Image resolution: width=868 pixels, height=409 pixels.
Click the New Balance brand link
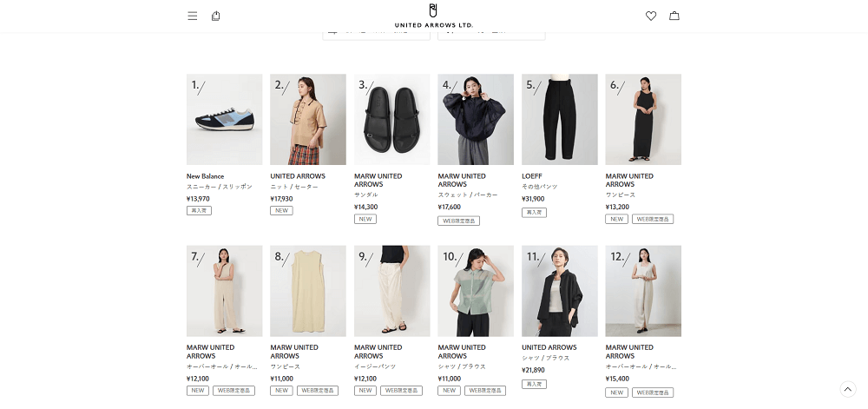click(x=206, y=176)
